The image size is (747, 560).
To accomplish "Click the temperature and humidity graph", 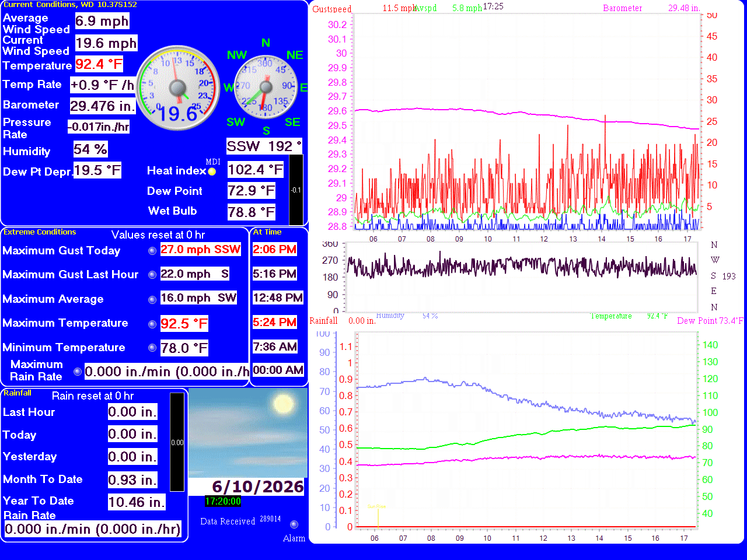I will [527, 430].
